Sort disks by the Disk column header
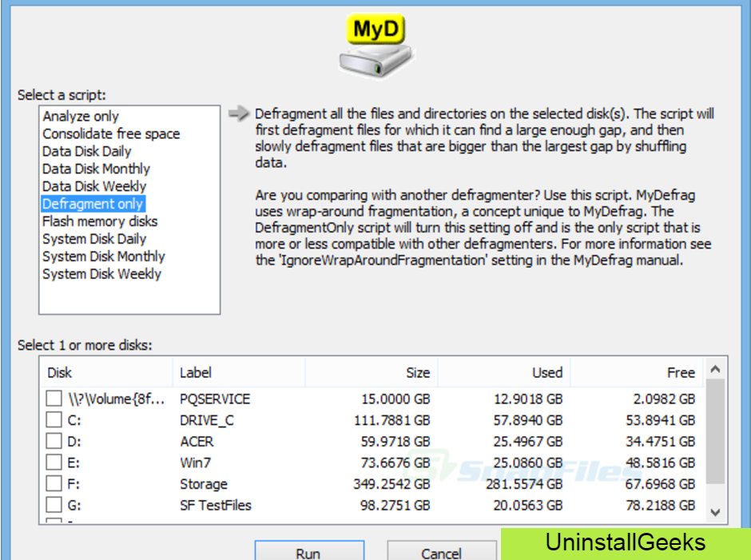 [x=106, y=372]
